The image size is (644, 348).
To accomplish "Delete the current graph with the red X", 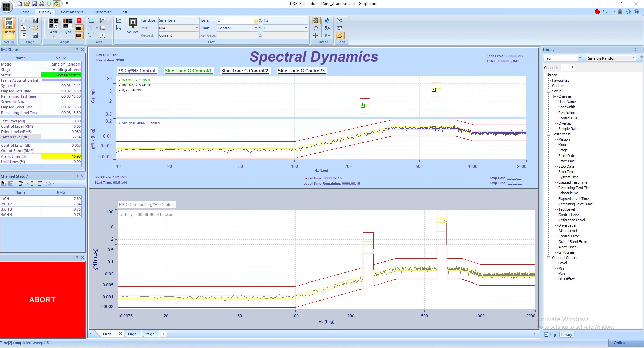I will [79, 20].
